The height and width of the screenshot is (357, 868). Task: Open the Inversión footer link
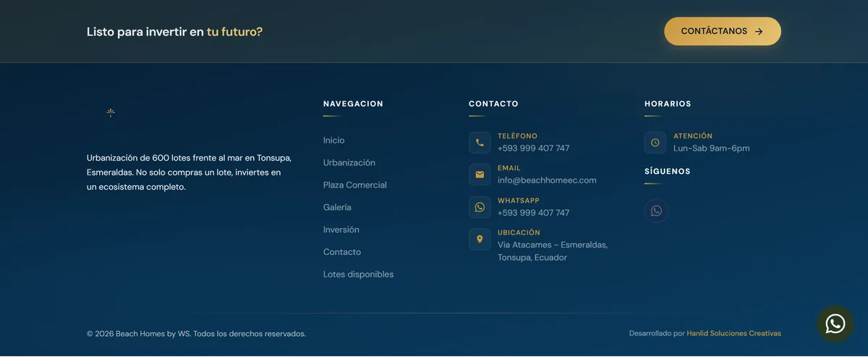pyautogui.click(x=341, y=230)
